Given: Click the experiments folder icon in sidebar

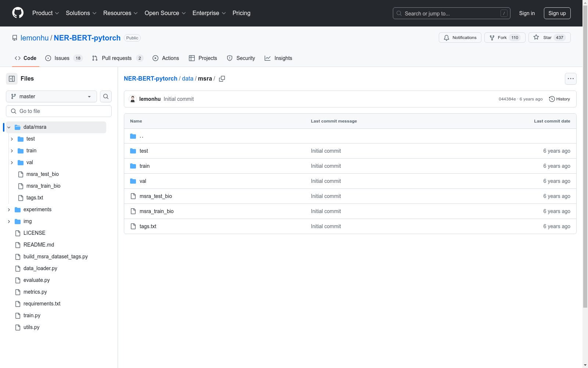Looking at the screenshot, I should [18, 209].
